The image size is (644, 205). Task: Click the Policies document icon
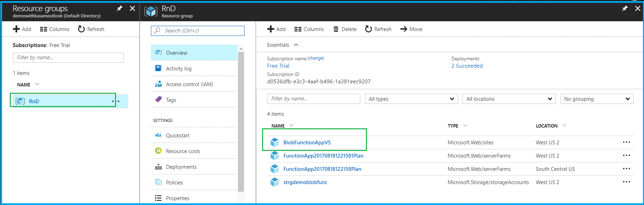(158, 182)
